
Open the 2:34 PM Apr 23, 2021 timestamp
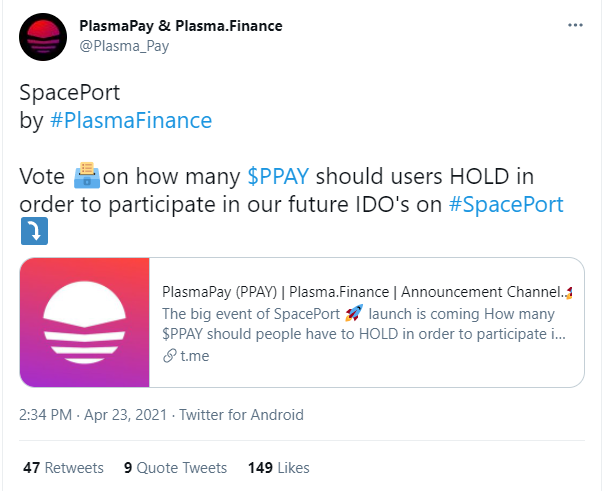[93, 415]
